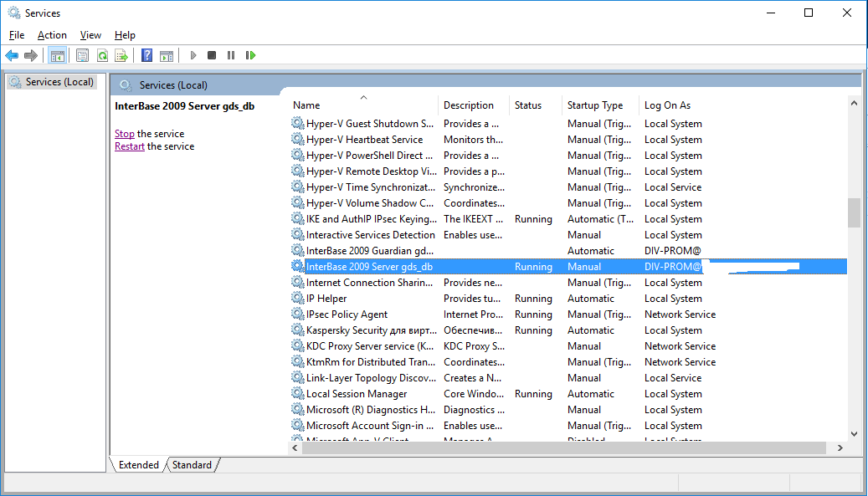
Task: Select Services (Local) in the console tree
Action: coord(59,82)
